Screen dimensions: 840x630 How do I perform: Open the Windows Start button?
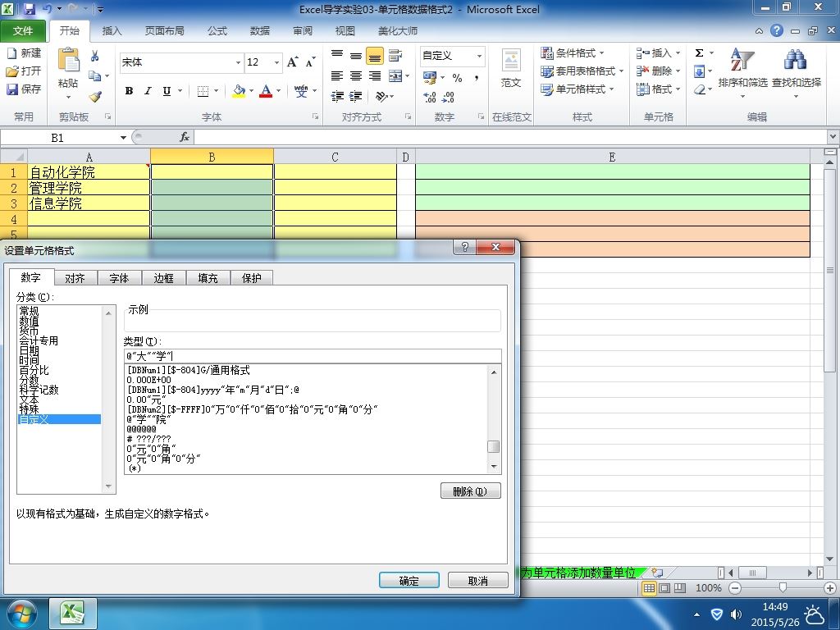coord(21,614)
